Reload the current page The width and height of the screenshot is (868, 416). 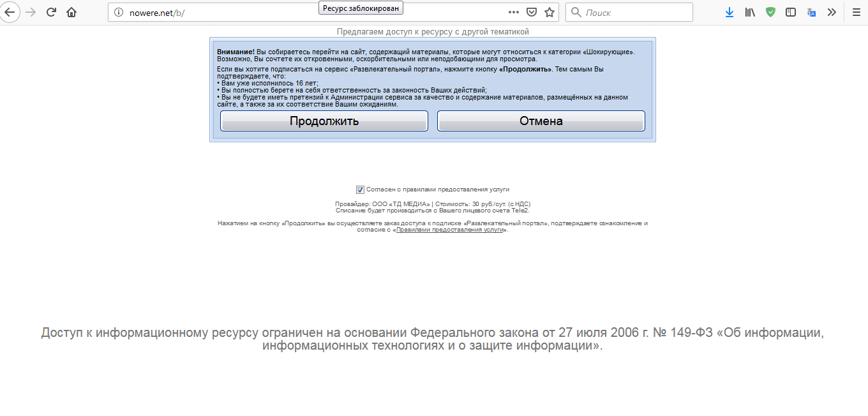[51, 12]
